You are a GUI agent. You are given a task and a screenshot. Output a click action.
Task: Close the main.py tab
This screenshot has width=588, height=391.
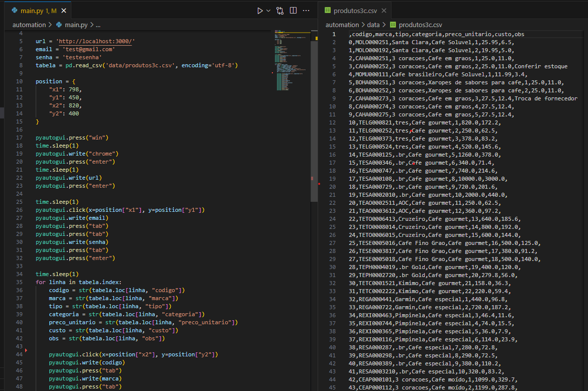click(64, 11)
